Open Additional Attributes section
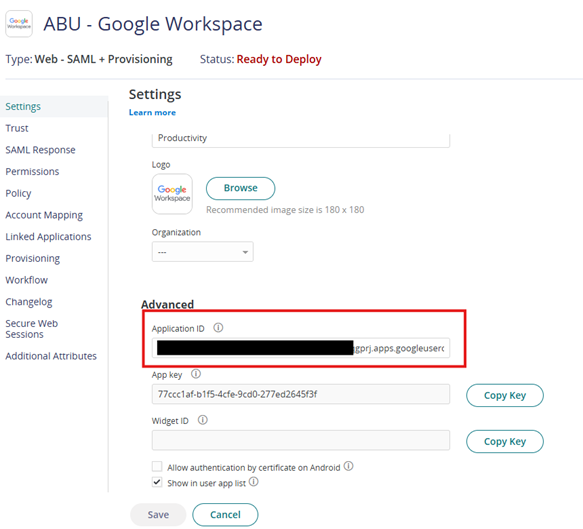Screen dimensions: 583x529 tap(51, 356)
